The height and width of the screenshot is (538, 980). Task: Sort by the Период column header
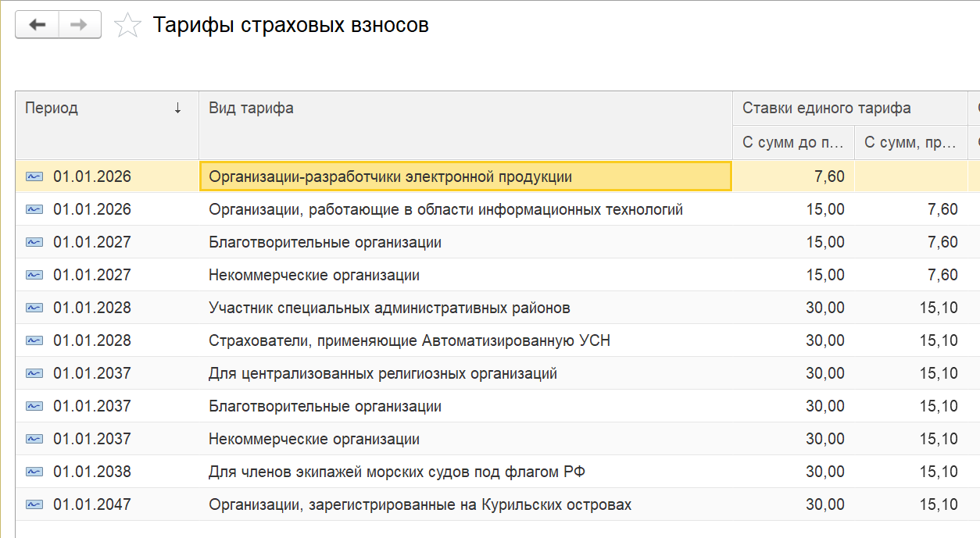52,109
